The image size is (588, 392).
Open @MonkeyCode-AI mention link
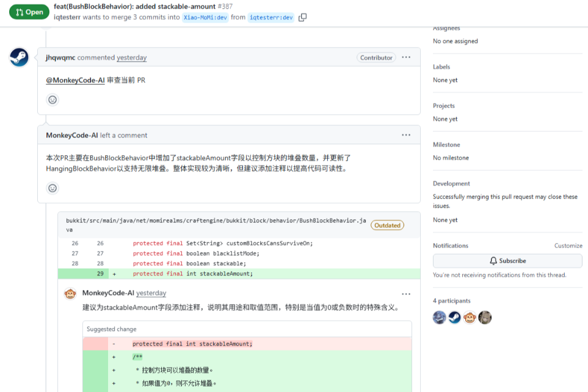75,80
